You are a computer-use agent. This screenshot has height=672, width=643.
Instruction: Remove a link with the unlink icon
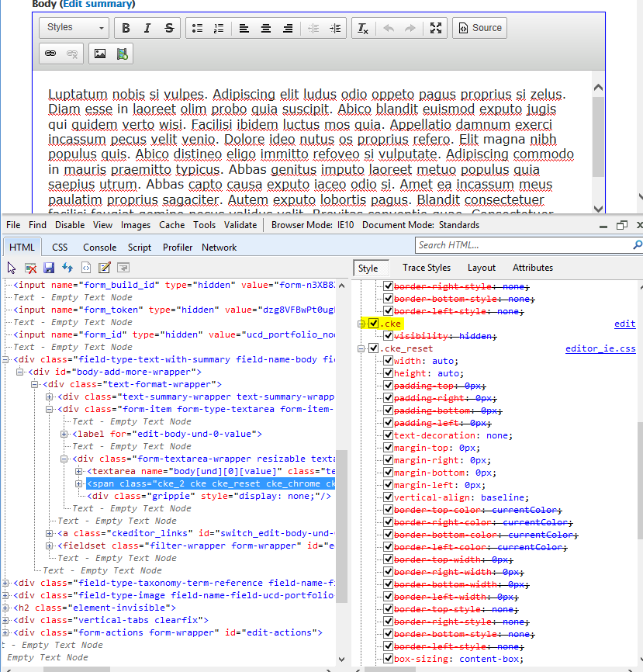[72, 54]
